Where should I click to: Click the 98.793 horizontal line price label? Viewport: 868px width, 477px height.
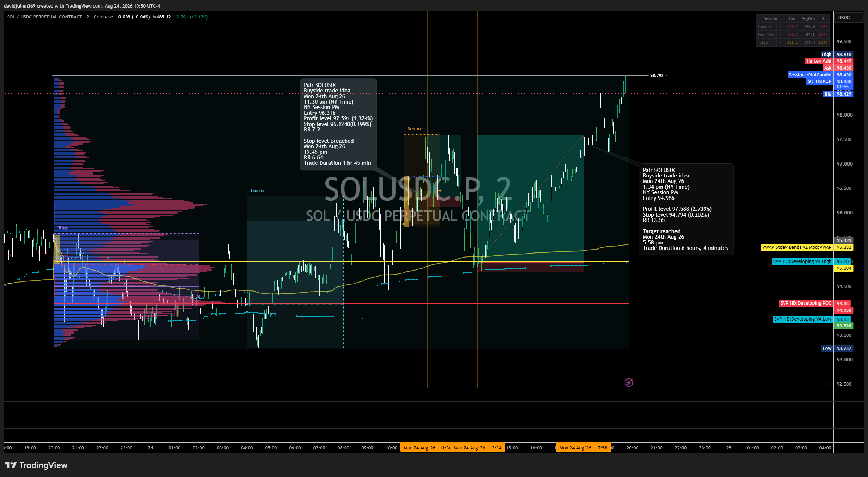coord(657,76)
